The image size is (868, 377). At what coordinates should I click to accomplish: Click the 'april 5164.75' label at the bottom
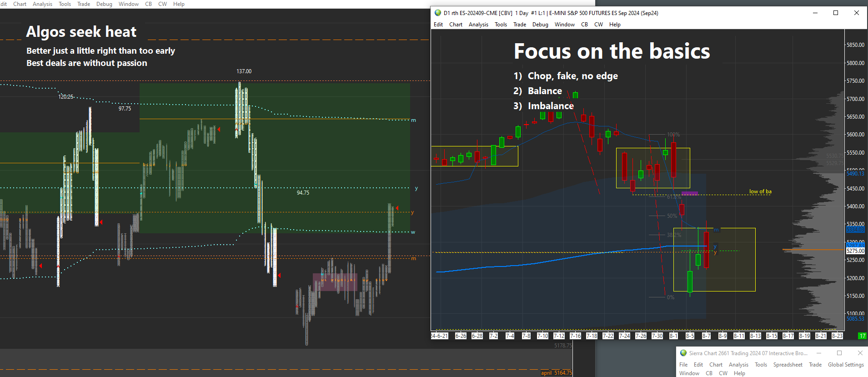point(557,373)
